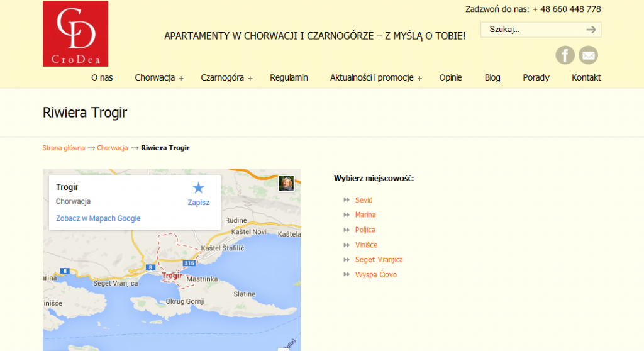Click the Trogir label on the map
Screen dimensions: 644x351
coord(172,276)
